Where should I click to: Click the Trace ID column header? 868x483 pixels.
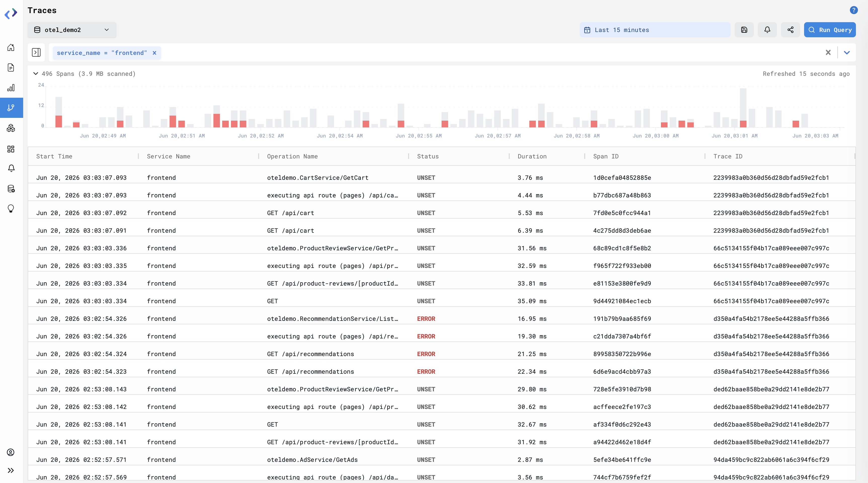point(728,156)
